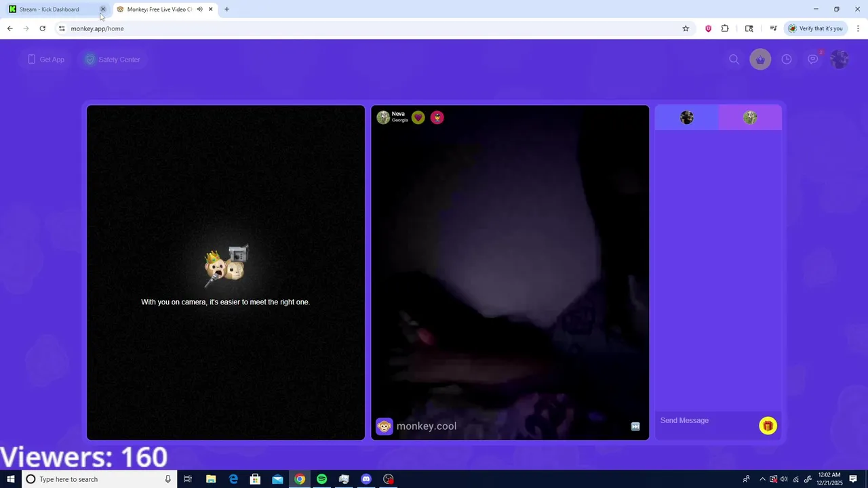This screenshot has width=868, height=488.
Task: Reload the current page
Action: pyautogui.click(x=42, y=28)
